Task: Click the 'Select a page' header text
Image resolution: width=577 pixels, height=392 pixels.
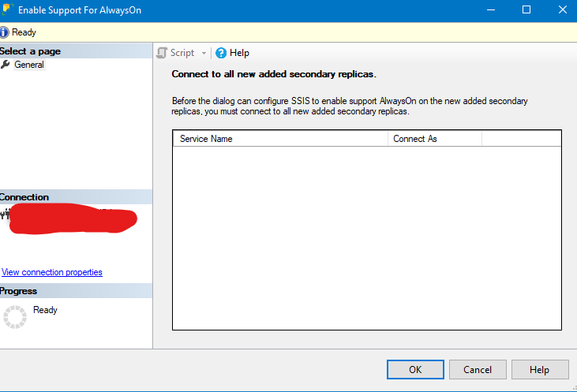Action: pyautogui.click(x=30, y=51)
